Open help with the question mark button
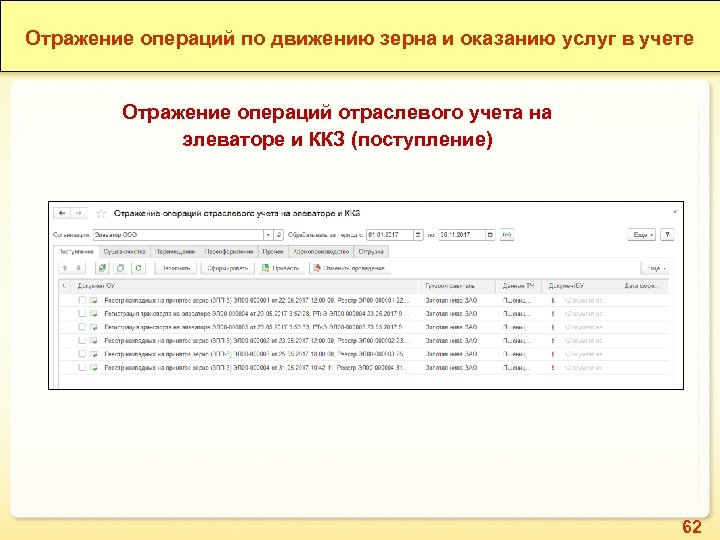Screen dimensions: 720x540 [667, 235]
